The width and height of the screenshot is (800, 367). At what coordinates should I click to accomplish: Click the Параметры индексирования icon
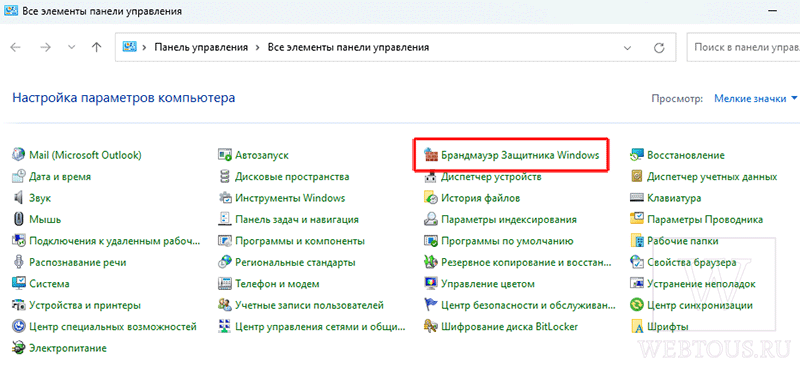[x=430, y=219]
